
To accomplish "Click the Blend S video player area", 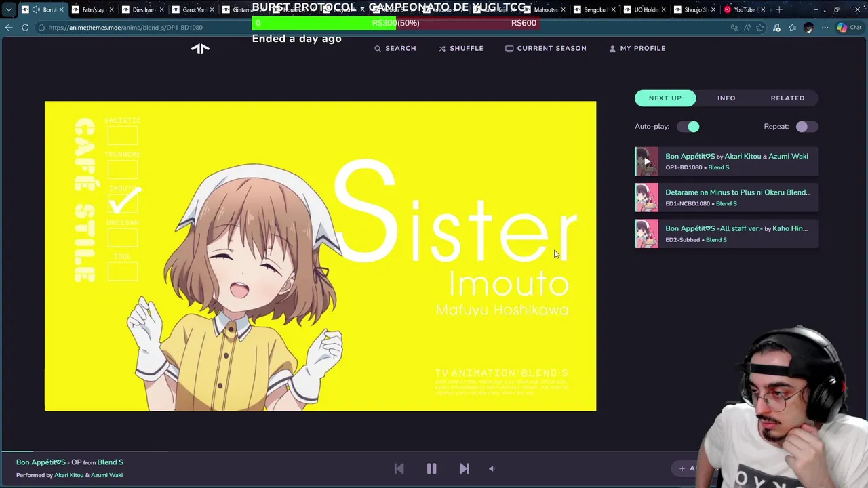I will (320, 256).
